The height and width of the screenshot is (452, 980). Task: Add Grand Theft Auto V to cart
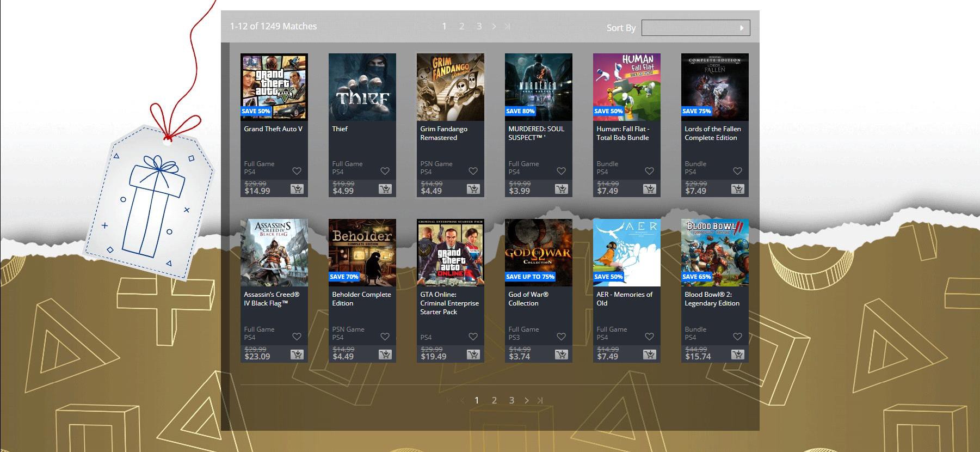pos(297,189)
